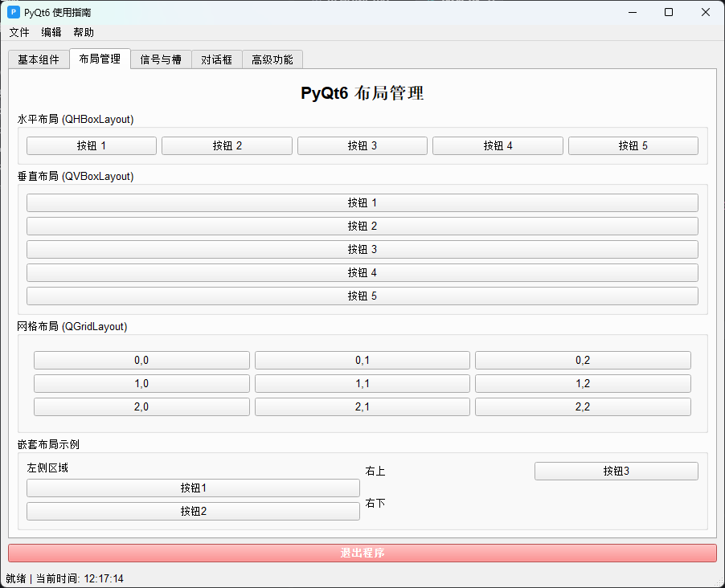The width and height of the screenshot is (725, 588).
Task: Click 按钮 5 in the vertical layout
Action: 362,296
